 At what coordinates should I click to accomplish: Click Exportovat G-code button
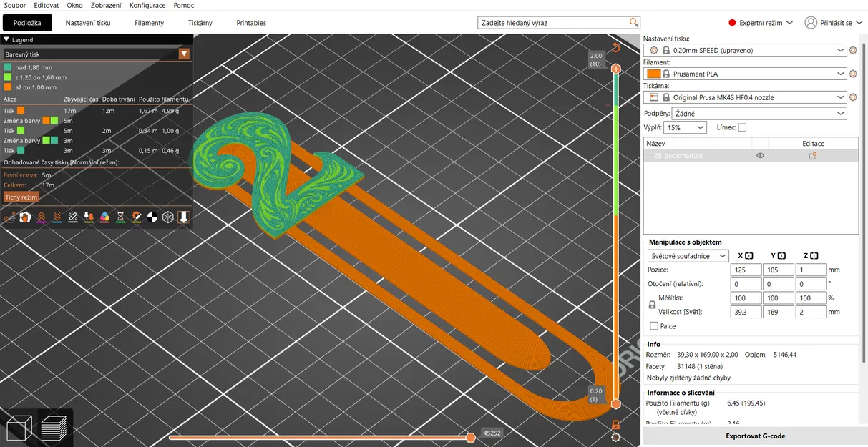pos(755,436)
